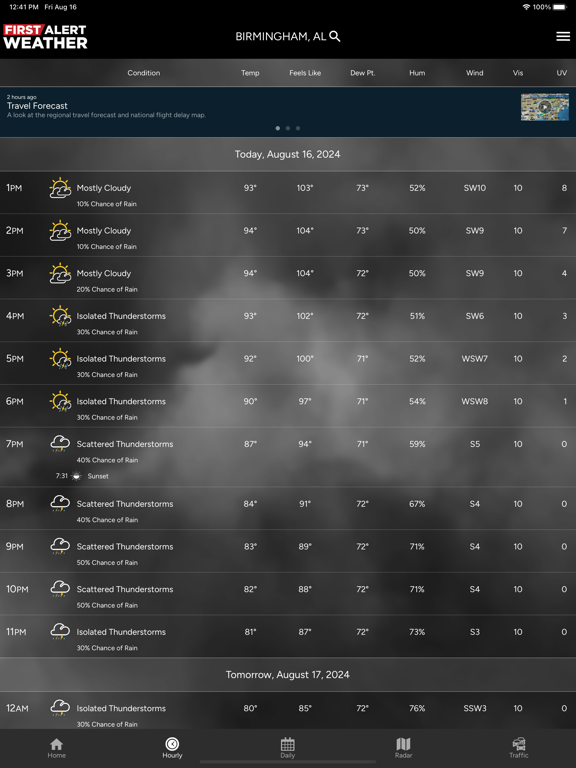Tap the Vis column header
576x768 pixels.
tap(518, 73)
